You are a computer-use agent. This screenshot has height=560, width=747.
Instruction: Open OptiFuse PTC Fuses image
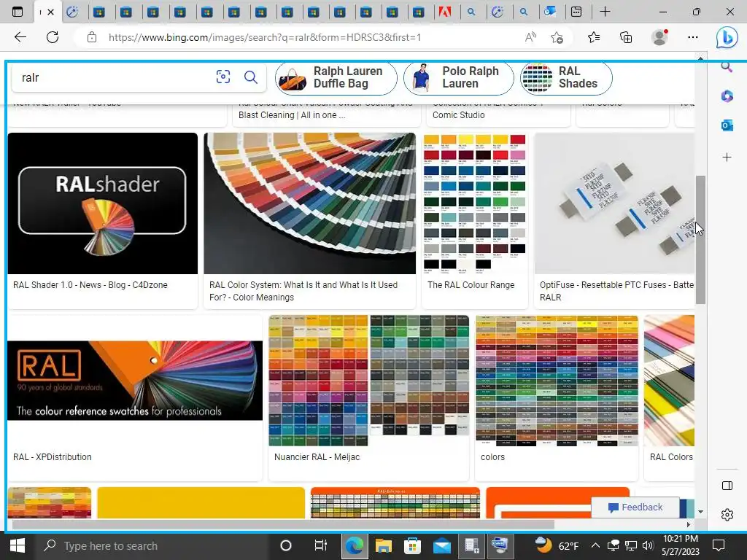pos(614,203)
